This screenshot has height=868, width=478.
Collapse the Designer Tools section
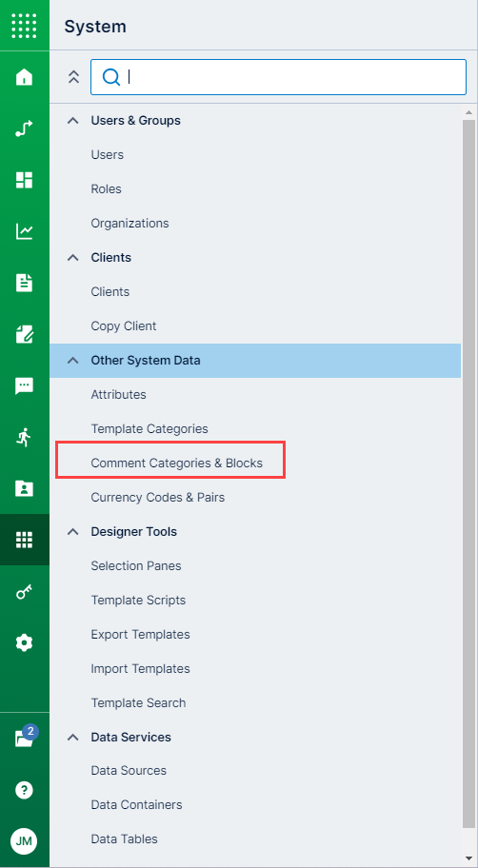pyautogui.click(x=72, y=531)
